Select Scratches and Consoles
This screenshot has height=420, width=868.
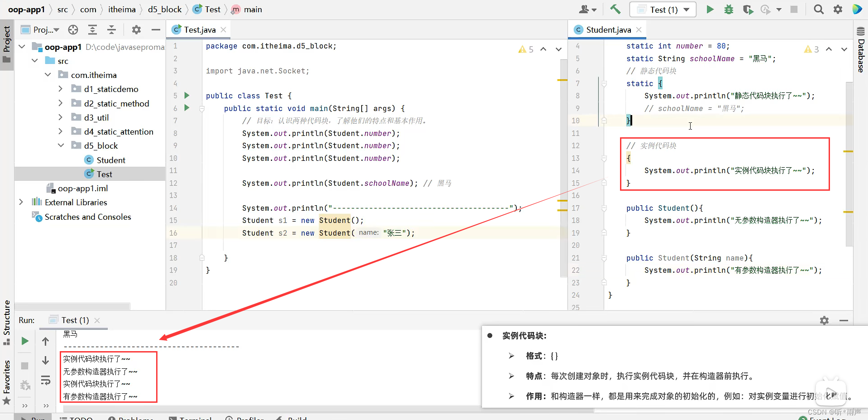click(x=81, y=217)
